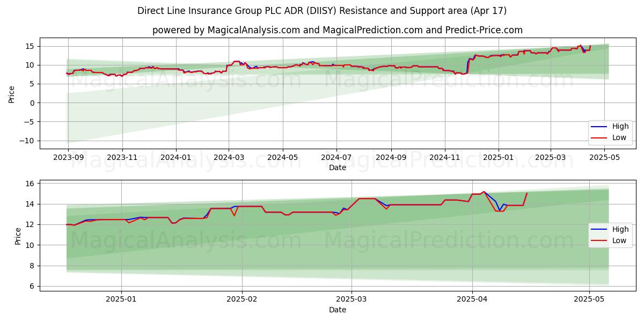Click the '2025-02' date label on the bottom chart
This screenshot has height=322, width=644.
[242, 301]
